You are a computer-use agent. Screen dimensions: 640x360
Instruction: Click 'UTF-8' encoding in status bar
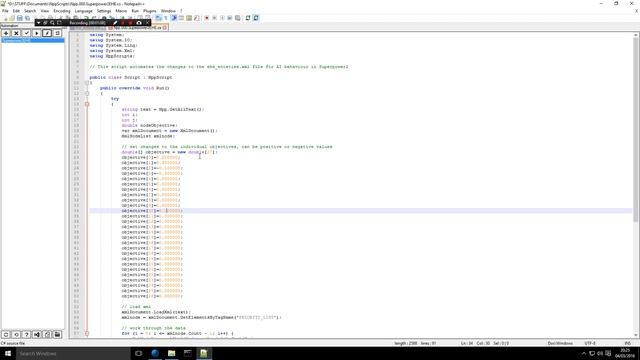pos(590,343)
